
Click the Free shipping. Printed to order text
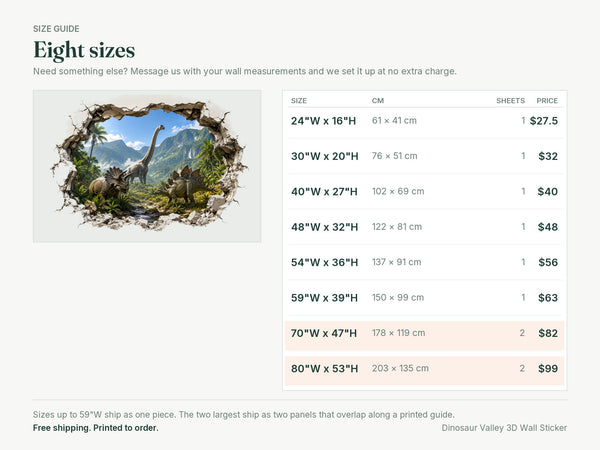point(96,428)
